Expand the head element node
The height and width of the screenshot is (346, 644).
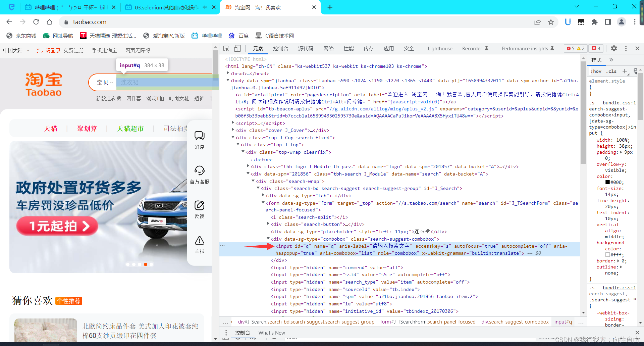tap(228, 73)
